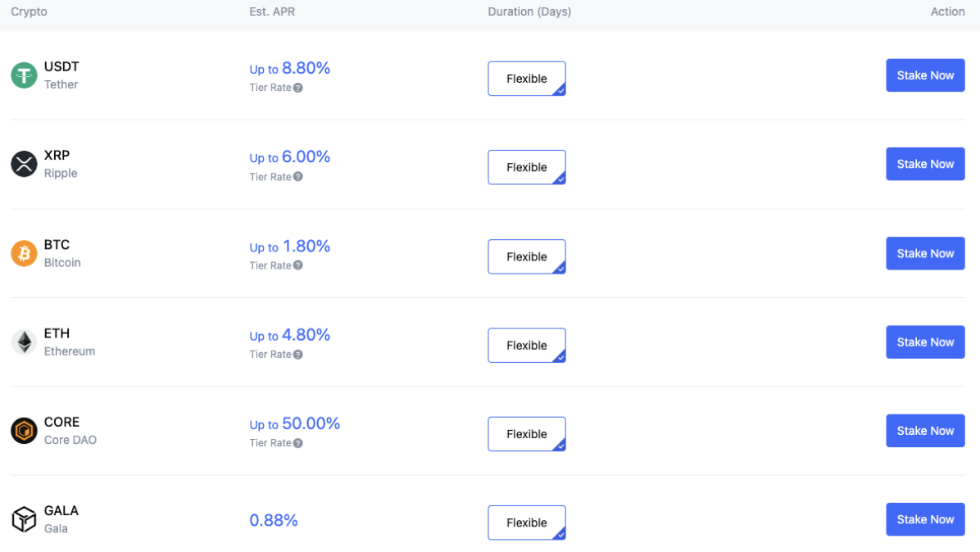Click the GALA 0.88% APR value

(x=274, y=520)
